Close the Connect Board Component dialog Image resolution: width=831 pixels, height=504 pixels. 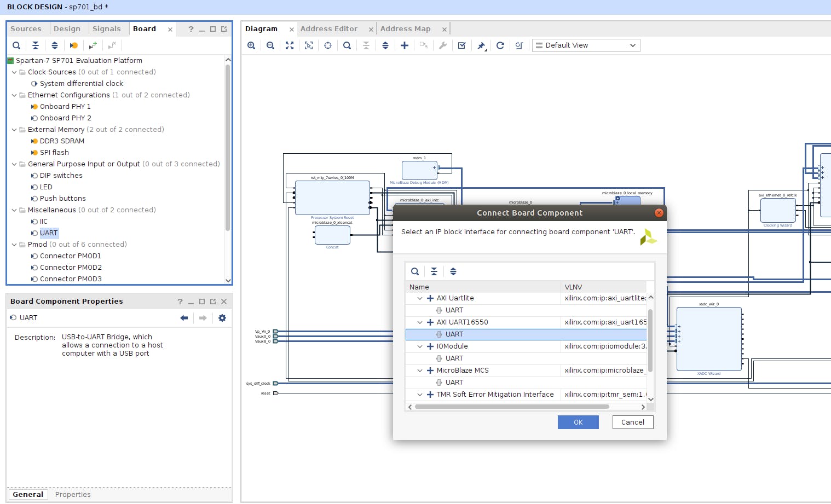[x=659, y=213]
